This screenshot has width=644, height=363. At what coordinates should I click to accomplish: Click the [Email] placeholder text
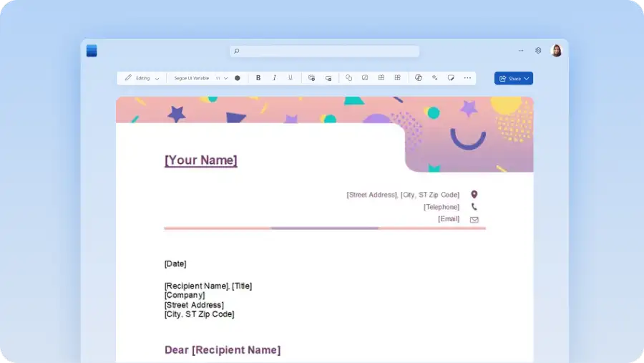pyautogui.click(x=449, y=218)
